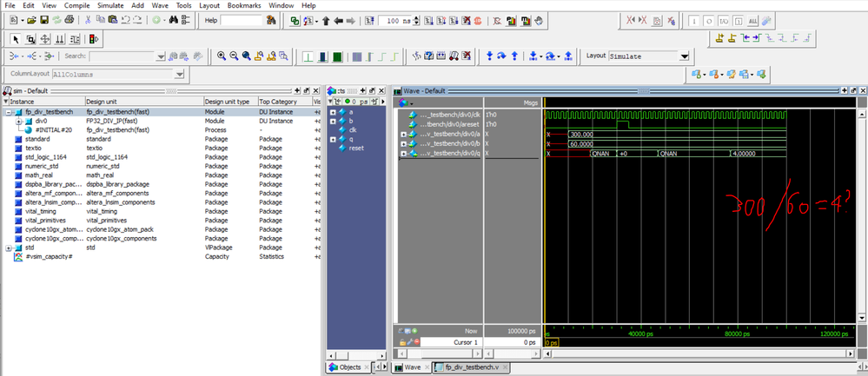Open the Layout Simulate dropdown
The height and width of the screenshot is (376, 868).
click(684, 56)
